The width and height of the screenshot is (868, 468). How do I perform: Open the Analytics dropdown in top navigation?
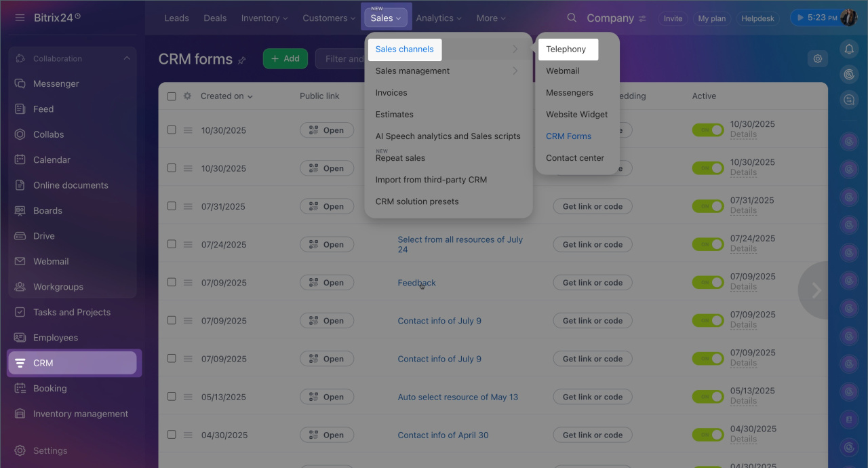tap(438, 18)
